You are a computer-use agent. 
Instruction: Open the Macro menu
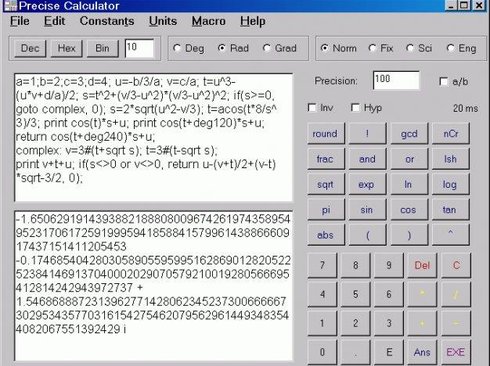tap(209, 21)
